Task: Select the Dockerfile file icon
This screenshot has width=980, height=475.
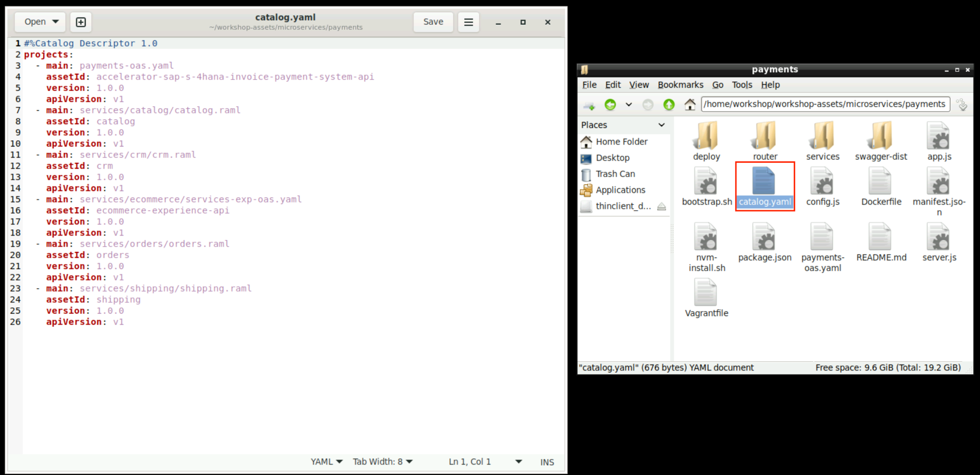Action: (x=880, y=182)
